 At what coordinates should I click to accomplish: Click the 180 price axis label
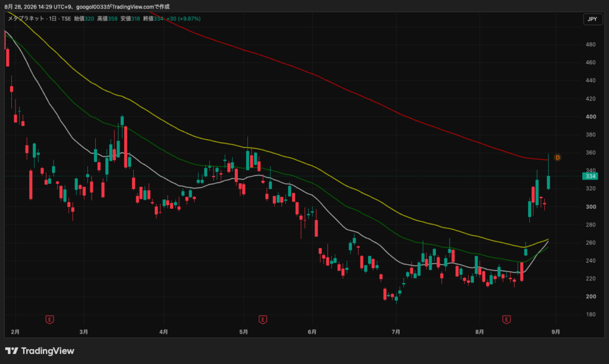click(x=591, y=315)
